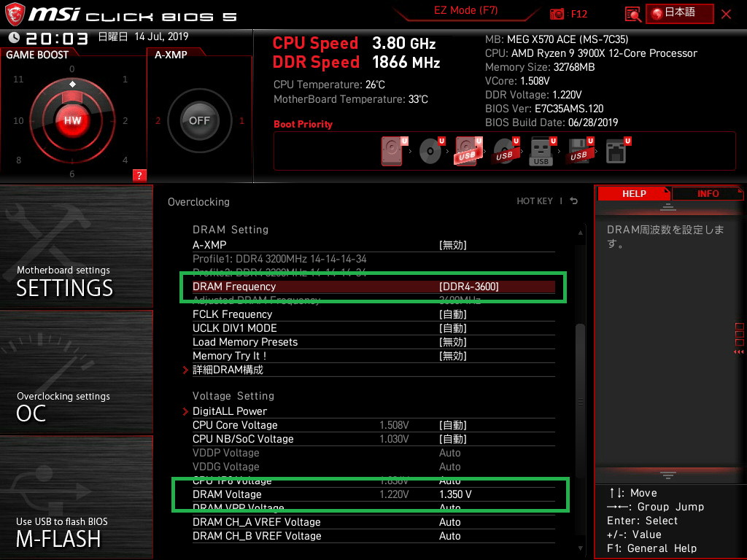Viewport: 747px width, 560px height.
Task: Click side panel collapse red arrows
Action: (739, 352)
